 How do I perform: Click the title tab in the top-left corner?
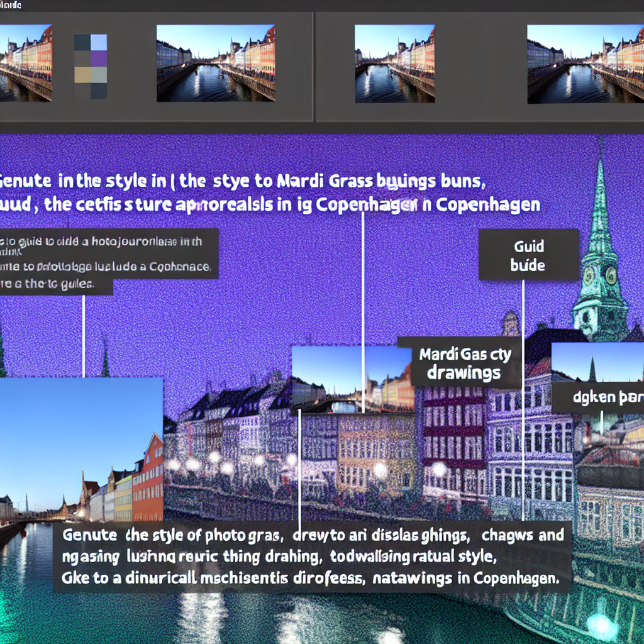(11, 5)
